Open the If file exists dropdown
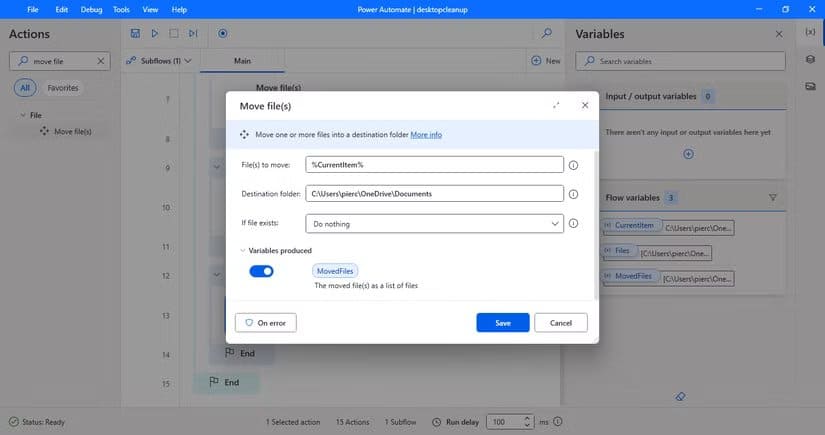Viewport: 825px width, 435px height. coord(434,224)
